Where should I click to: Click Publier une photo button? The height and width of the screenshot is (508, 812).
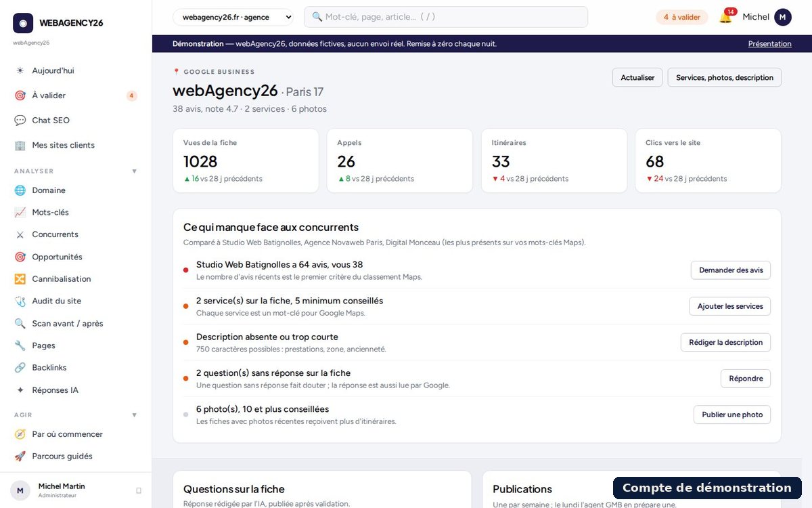[732, 415]
